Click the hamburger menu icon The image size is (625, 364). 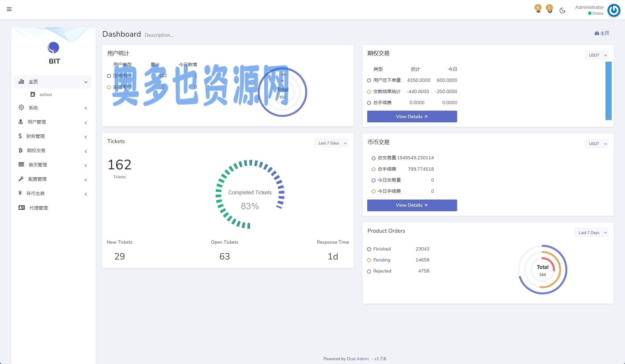[9, 9]
